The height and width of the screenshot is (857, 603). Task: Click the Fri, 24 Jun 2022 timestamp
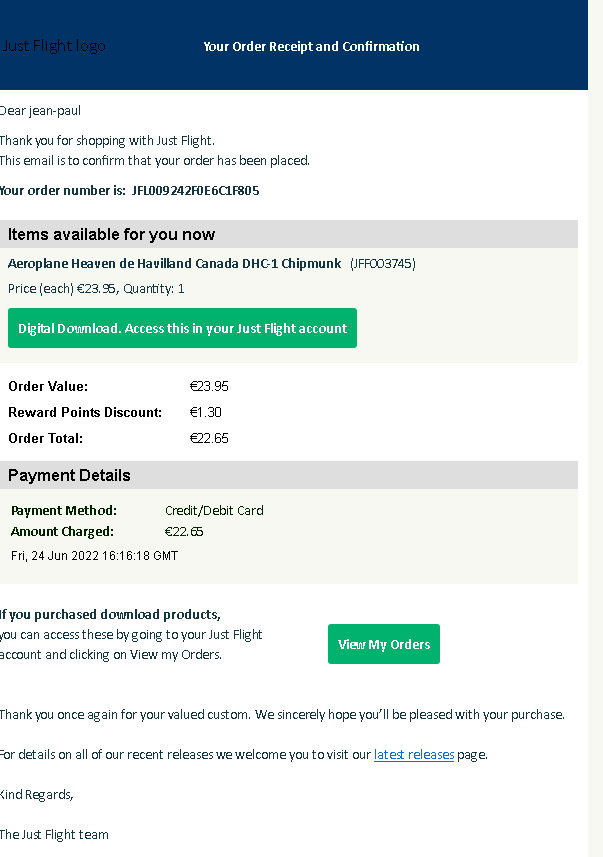click(95, 556)
